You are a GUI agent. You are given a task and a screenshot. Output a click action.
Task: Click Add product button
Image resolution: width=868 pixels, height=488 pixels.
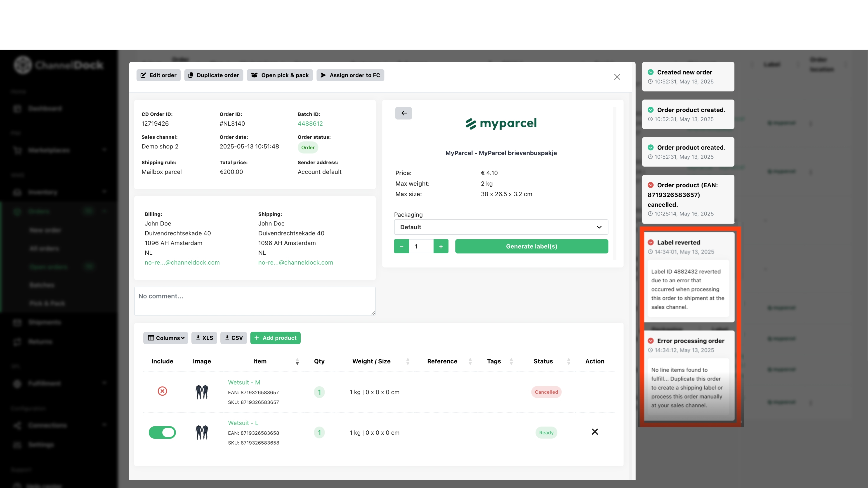(x=275, y=338)
